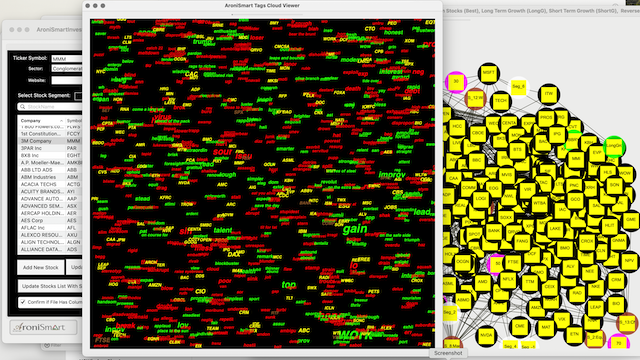Select the white Seg_6 segment node
Screen dimensions: 640x360
(x=518, y=87)
